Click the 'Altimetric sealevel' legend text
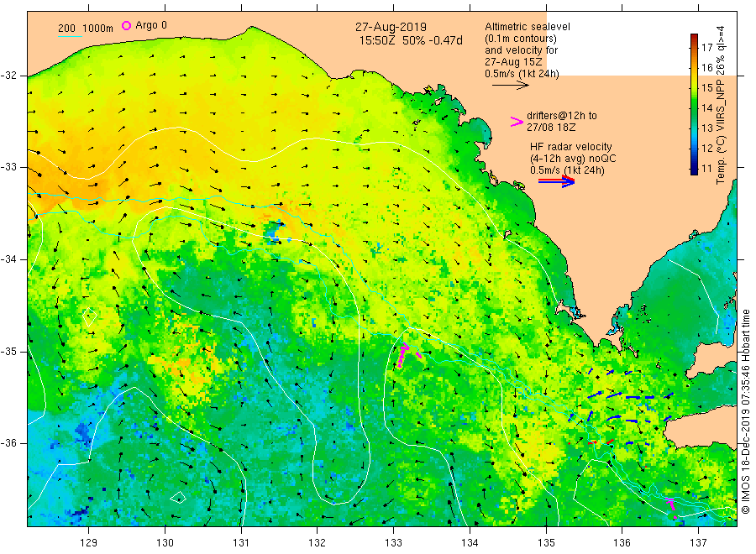The height and width of the screenshot is (554, 756). click(528, 27)
